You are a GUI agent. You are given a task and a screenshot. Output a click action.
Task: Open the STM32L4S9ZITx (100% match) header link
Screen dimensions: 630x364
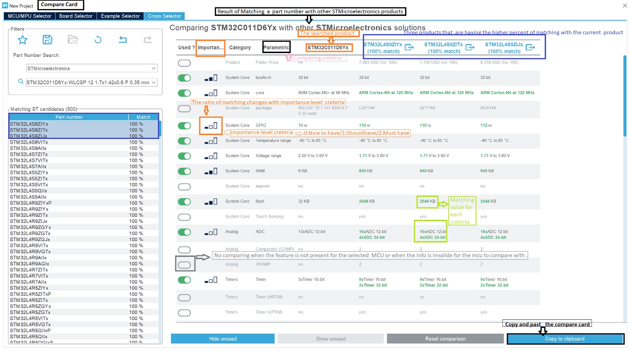(444, 48)
